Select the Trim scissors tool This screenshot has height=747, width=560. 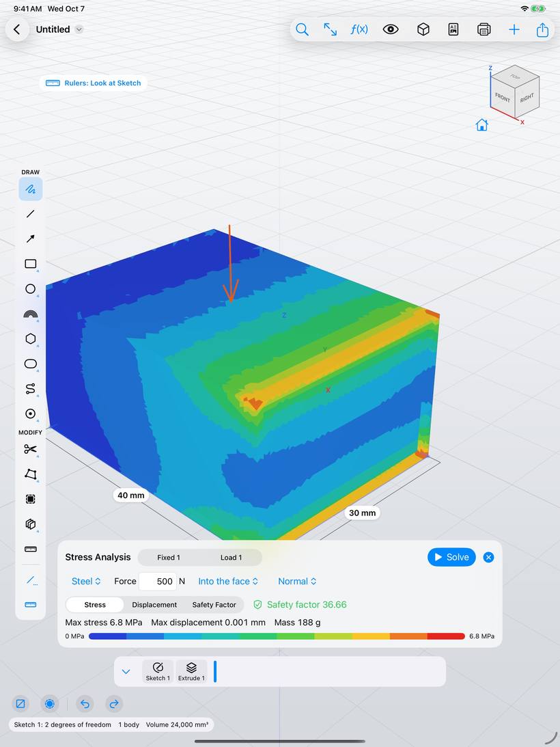(x=31, y=449)
